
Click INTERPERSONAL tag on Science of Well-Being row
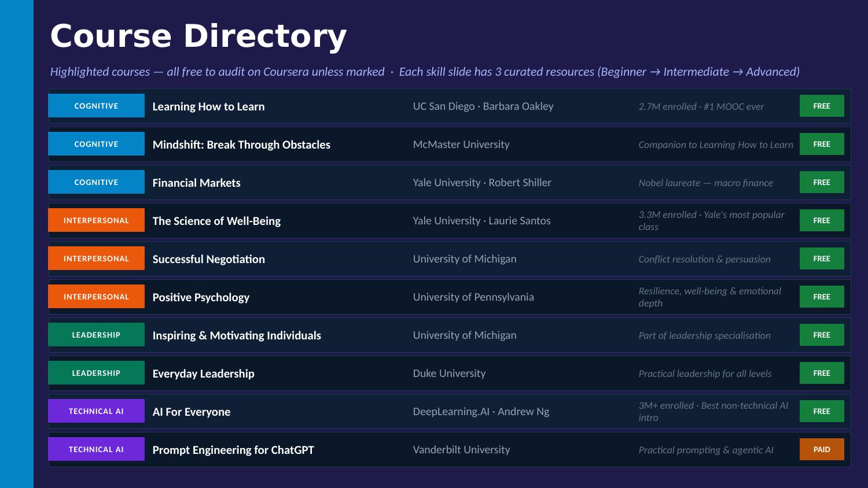click(96, 220)
